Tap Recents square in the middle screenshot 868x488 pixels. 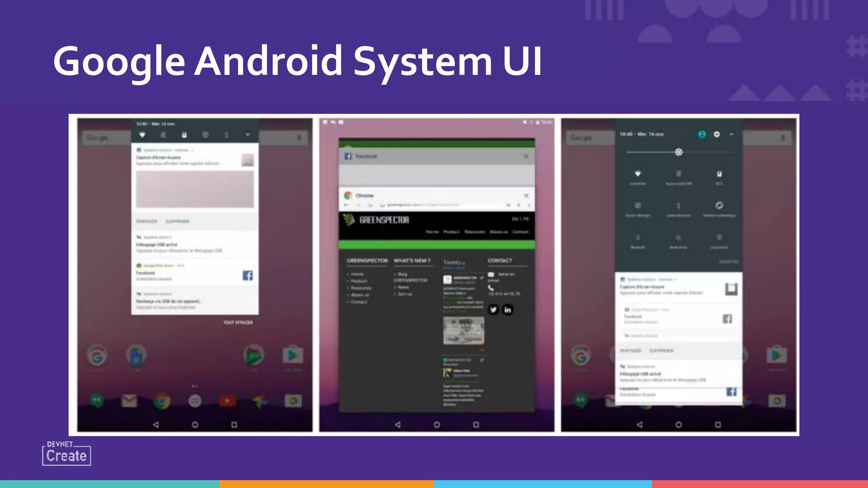click(476, 424)
